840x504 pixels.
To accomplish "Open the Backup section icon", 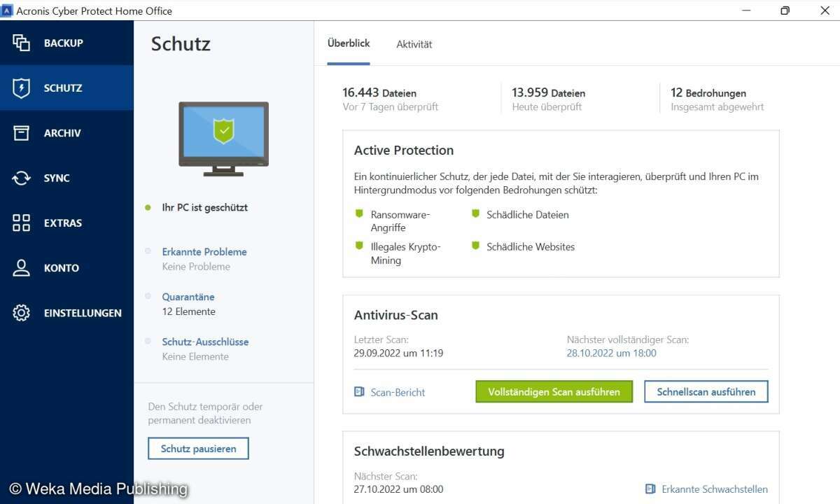I will (22, 43).
